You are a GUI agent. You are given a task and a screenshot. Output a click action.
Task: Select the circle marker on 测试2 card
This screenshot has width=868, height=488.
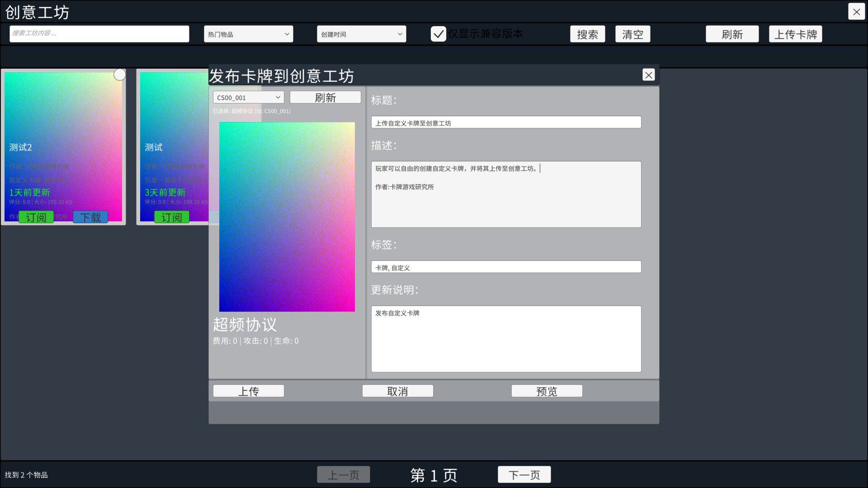pyautogui.click(x=119, y=74)
